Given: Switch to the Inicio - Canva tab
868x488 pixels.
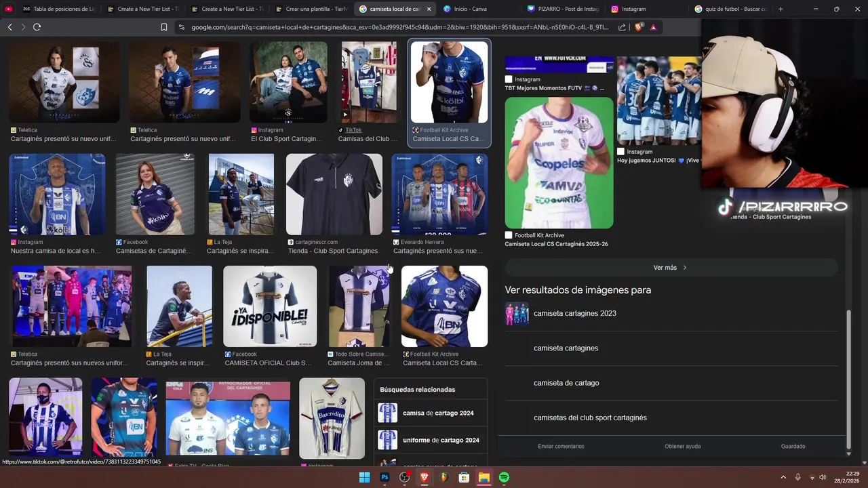Looking at the screenshot, I should pos(479,9).
